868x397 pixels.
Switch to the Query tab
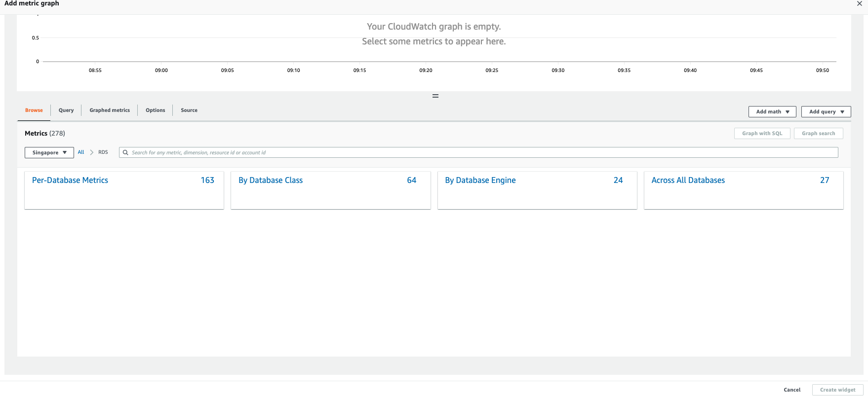66,110
